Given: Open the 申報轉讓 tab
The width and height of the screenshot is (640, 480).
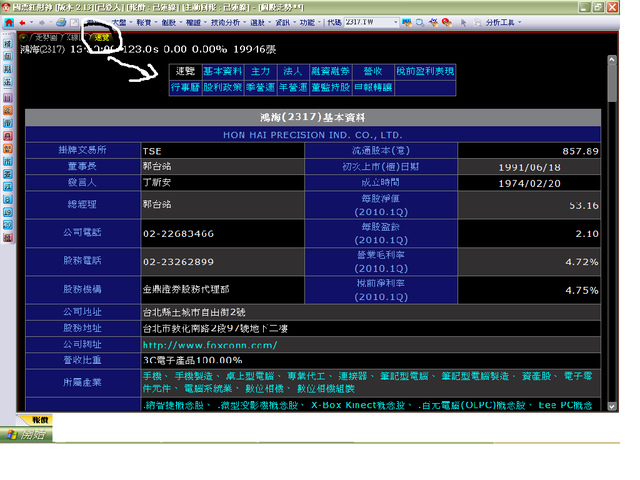Looking at the screenshot, I should (373, 87).
